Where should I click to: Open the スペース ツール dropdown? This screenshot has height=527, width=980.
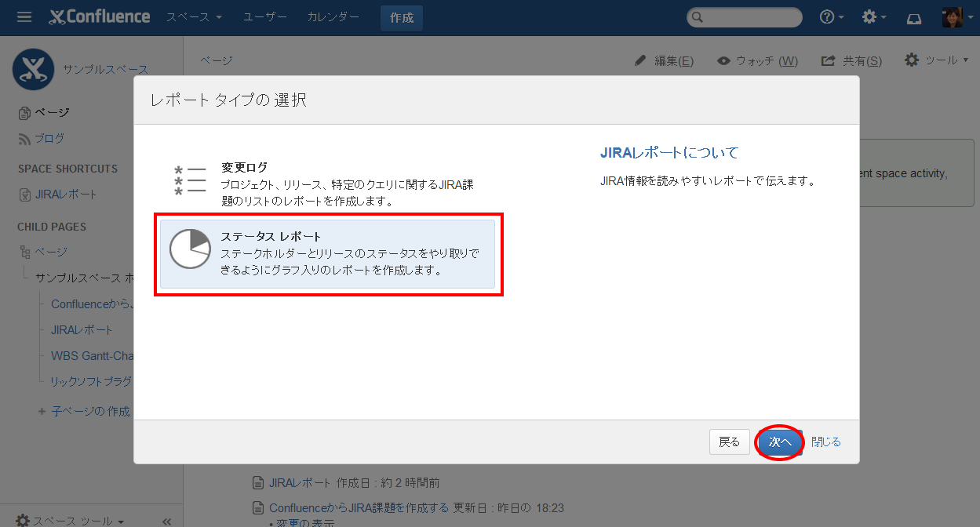pos(70,521)
